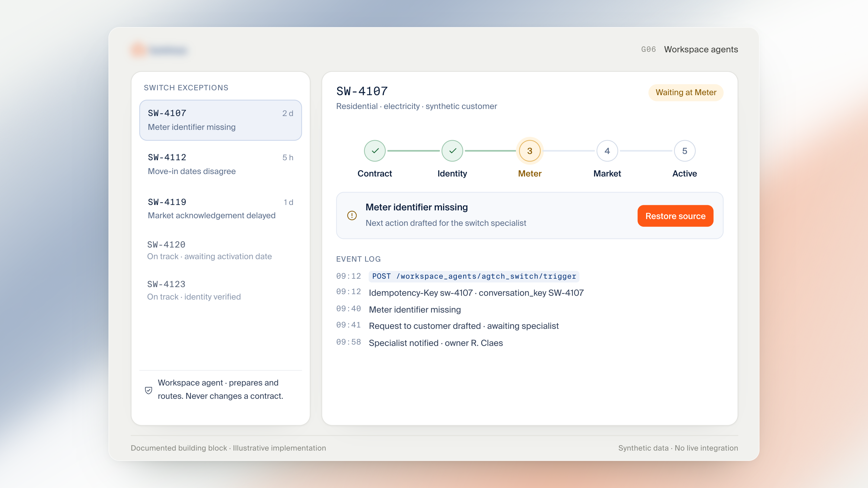Click the 5 h age on SW-4112

pyautogui.click(x=288, y=157)
